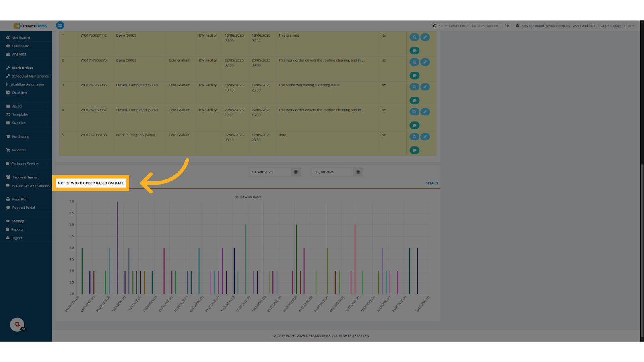The image size is (644, 362).
Task: Toggle the hamburger sidebar menu button
Action: (x=60, y=25)
